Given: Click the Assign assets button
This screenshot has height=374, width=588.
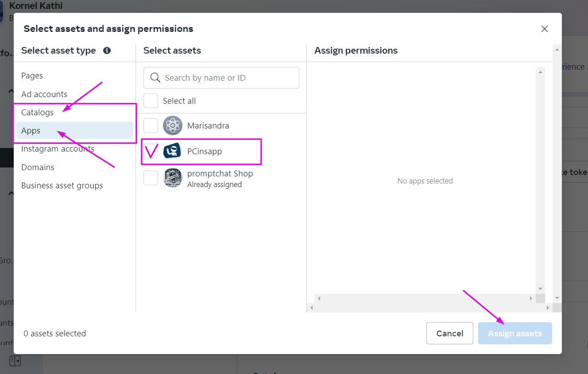Looking at the screenshot, I should (x=515, y=333).
